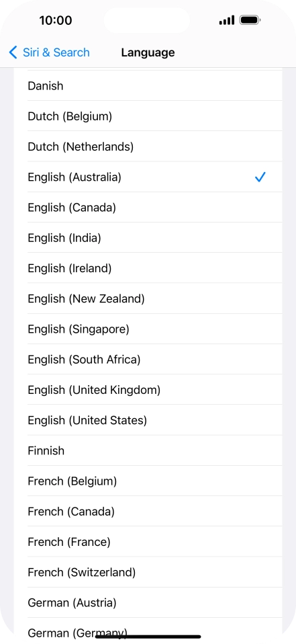Switch language to English (United States)
Viewport: 296px width, 644px height.
(148, 419)
